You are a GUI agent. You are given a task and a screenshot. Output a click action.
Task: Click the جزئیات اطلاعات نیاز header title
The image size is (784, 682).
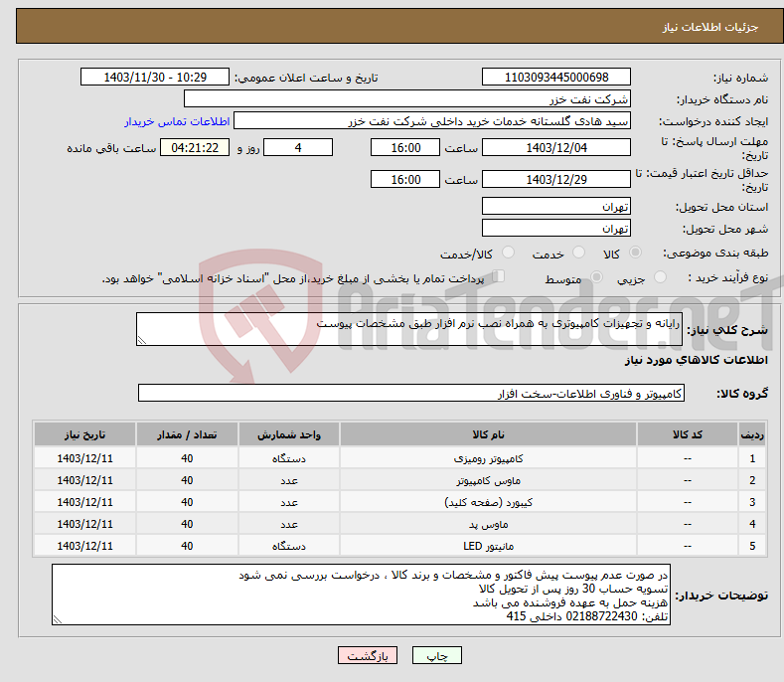click(710, 27)
